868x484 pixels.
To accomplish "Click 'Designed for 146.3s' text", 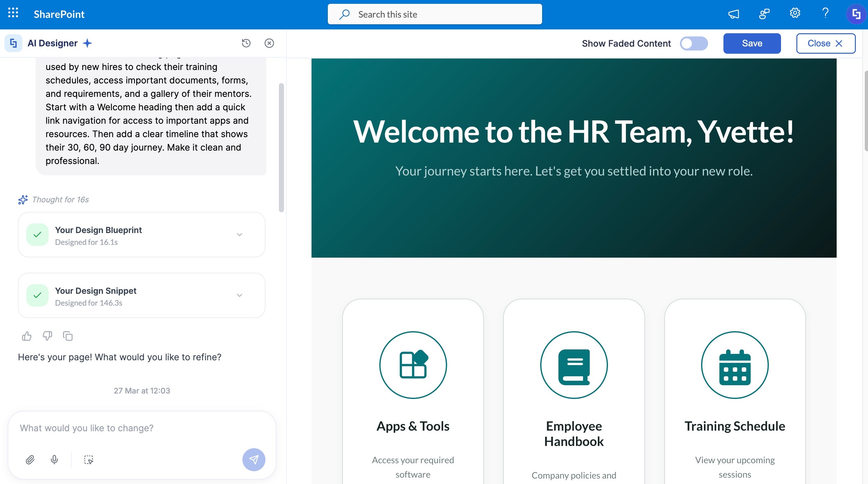I will pos(89,303).
